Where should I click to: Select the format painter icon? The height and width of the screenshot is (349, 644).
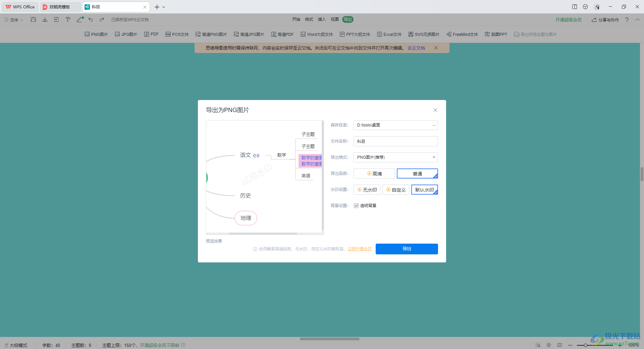coord(68,20)
